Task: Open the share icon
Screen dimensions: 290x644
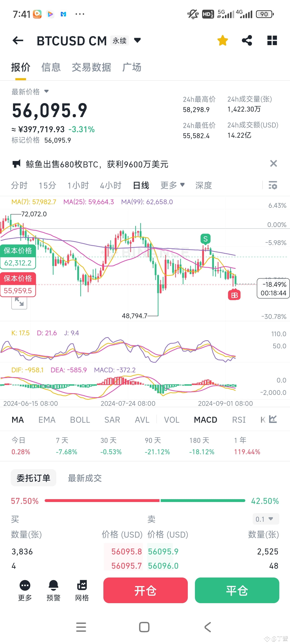Action: [x=247, y=40]
